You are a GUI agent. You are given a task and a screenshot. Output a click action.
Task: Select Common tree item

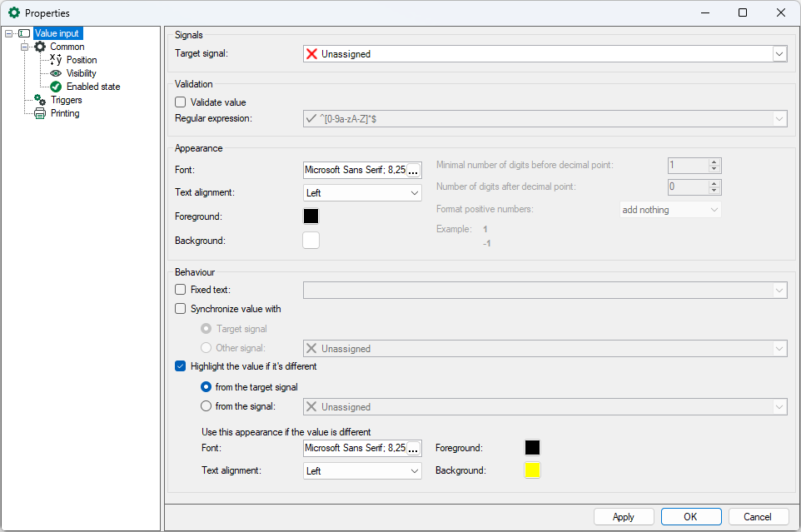67,47
